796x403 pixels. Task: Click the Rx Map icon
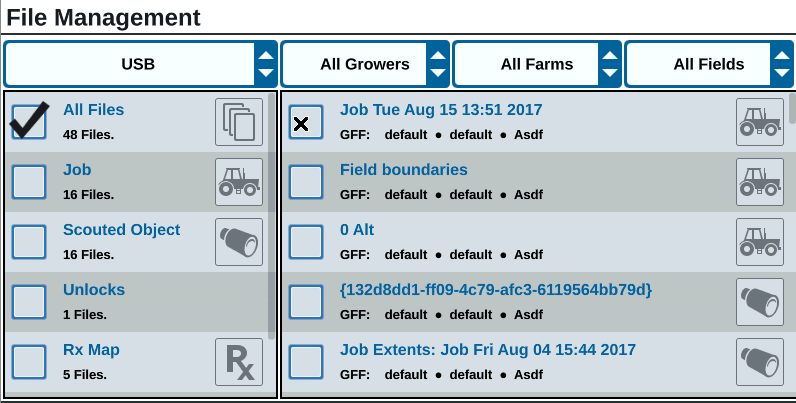coord(239,362)
